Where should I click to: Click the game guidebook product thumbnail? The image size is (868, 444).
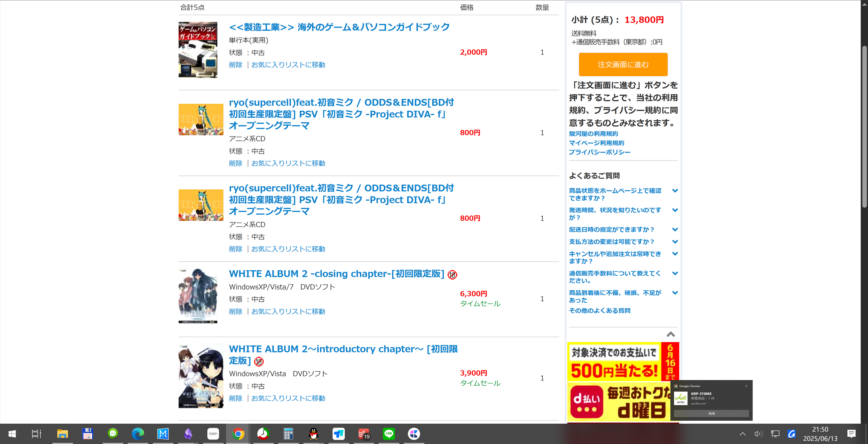coord(197,49)
